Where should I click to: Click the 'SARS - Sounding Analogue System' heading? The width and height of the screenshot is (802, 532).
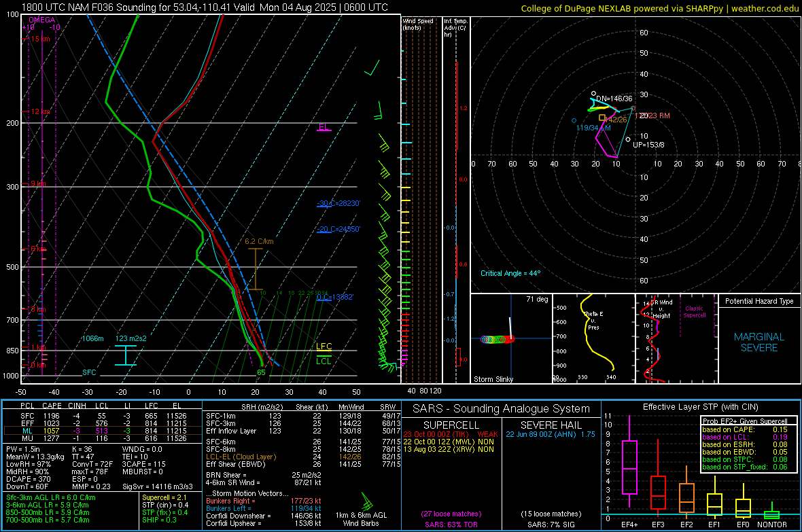(501, 409)
